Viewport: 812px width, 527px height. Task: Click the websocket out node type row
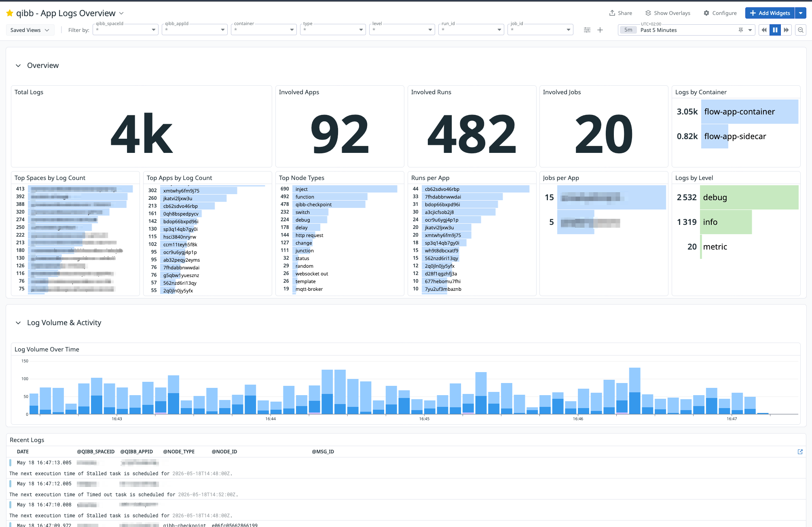(339, 273)
